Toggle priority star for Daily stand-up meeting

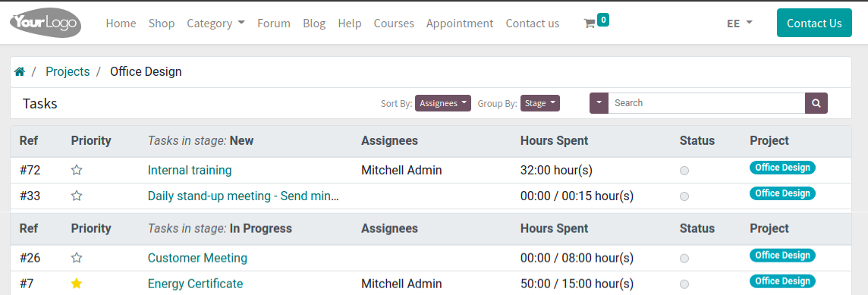tap(77, 196)
